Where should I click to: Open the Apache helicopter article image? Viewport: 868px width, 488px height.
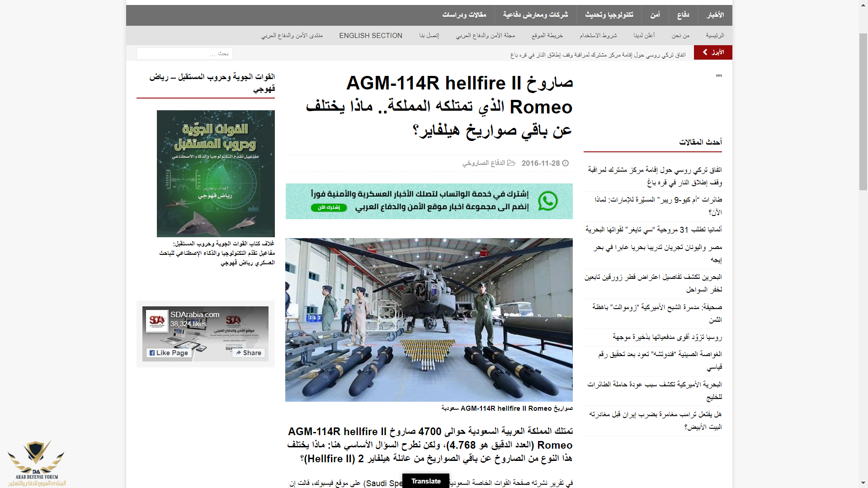tap(429, 319)
